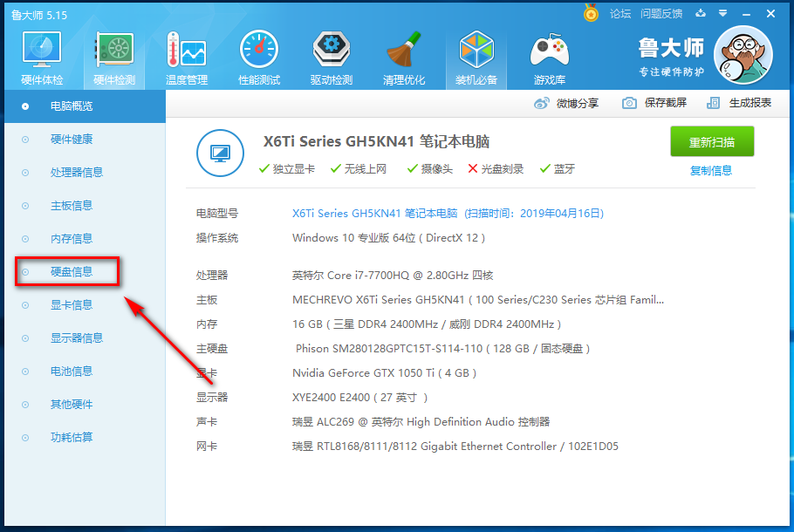Open 其他硬件 in the sidebar
This screenshot has width=794, height=532.
click(x=72, y=404)
